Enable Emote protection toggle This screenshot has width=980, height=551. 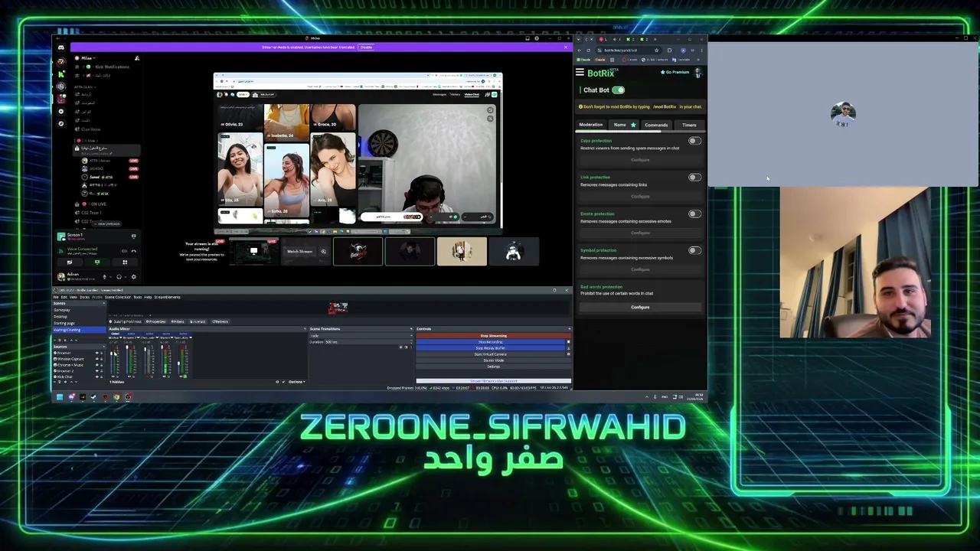(694, 214)
